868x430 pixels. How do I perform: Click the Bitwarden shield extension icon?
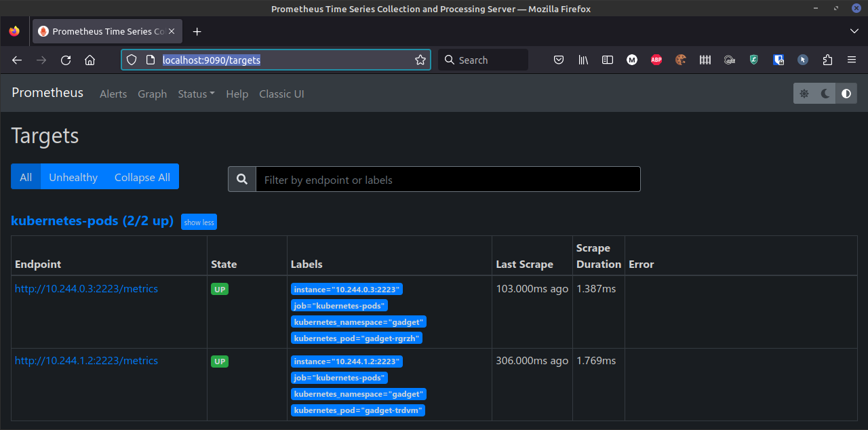(x=778, y=60)
